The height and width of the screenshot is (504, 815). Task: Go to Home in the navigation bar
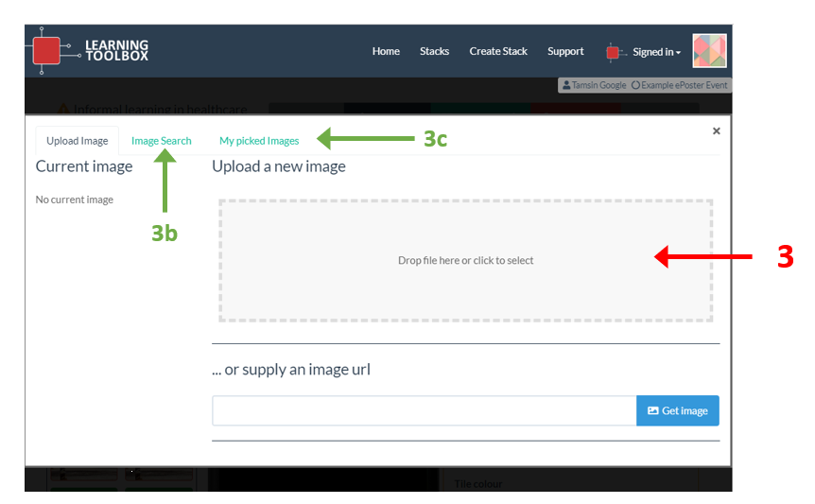click(386, 51)
